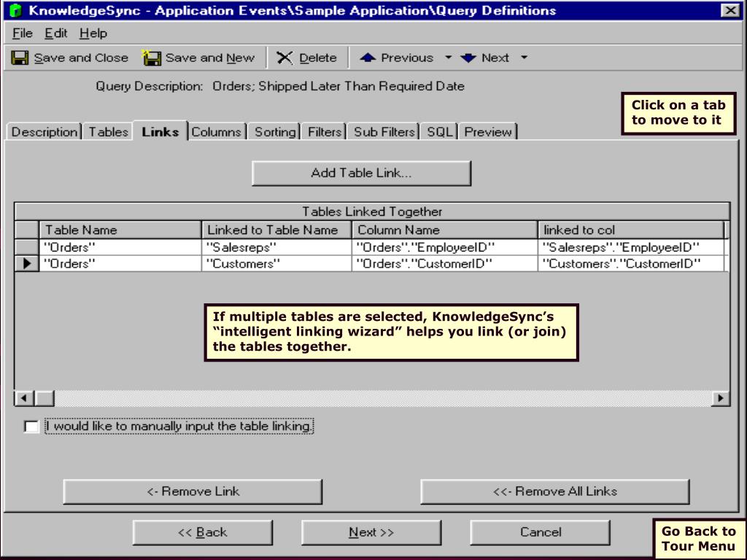Click the Add Table Link button
This screenshot has width=747, height=560.
click(361, 173)
